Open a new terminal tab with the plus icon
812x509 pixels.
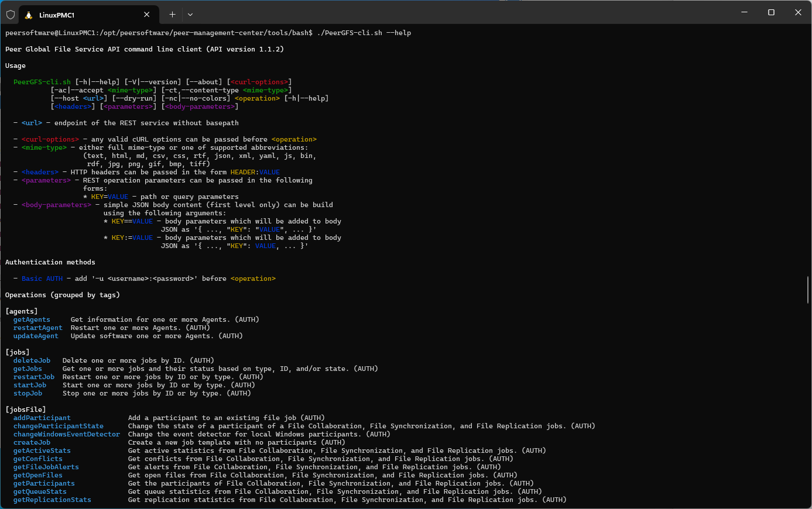coord(170,14)
